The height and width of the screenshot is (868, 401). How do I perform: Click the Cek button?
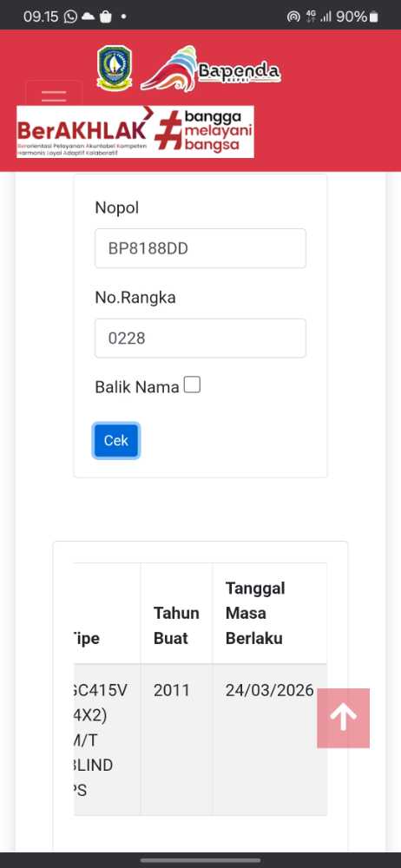click(116, 441)
